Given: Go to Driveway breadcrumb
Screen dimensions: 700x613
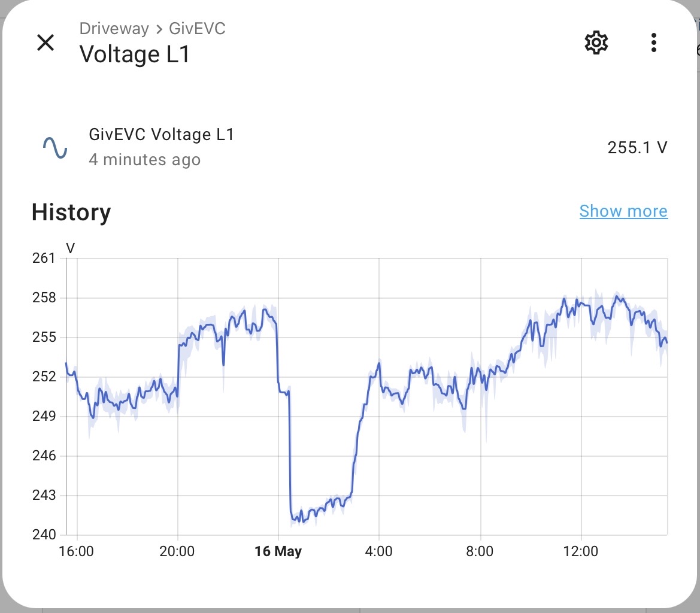Looking at the screenshot, I should point(114,29).
